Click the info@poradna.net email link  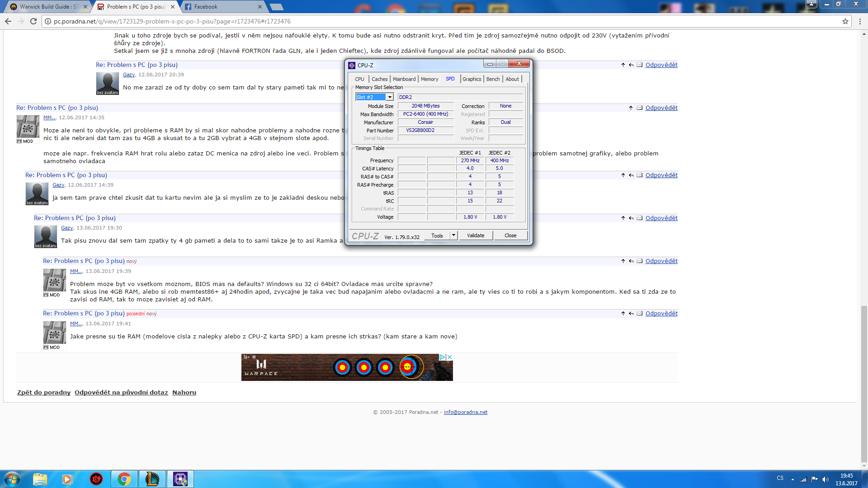465,412
